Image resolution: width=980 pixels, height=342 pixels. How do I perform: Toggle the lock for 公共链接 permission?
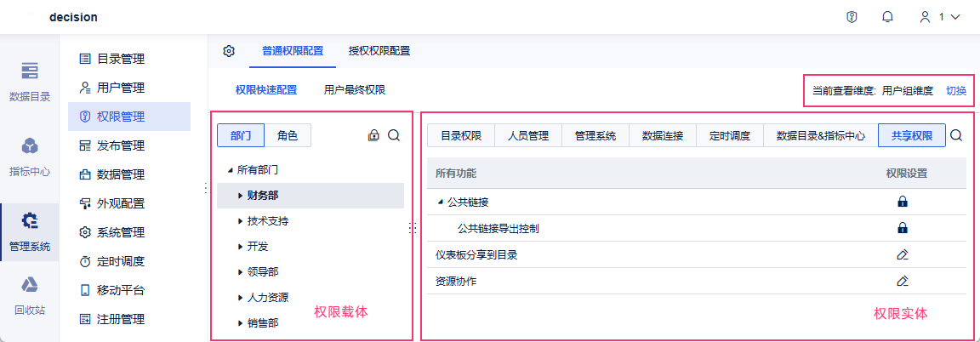903,202
